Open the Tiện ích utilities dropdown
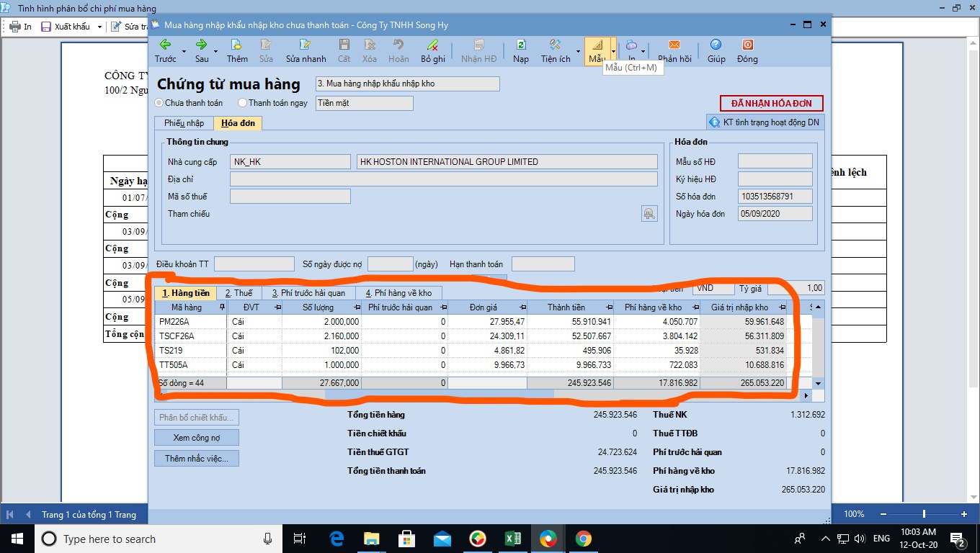 (556, 50)
